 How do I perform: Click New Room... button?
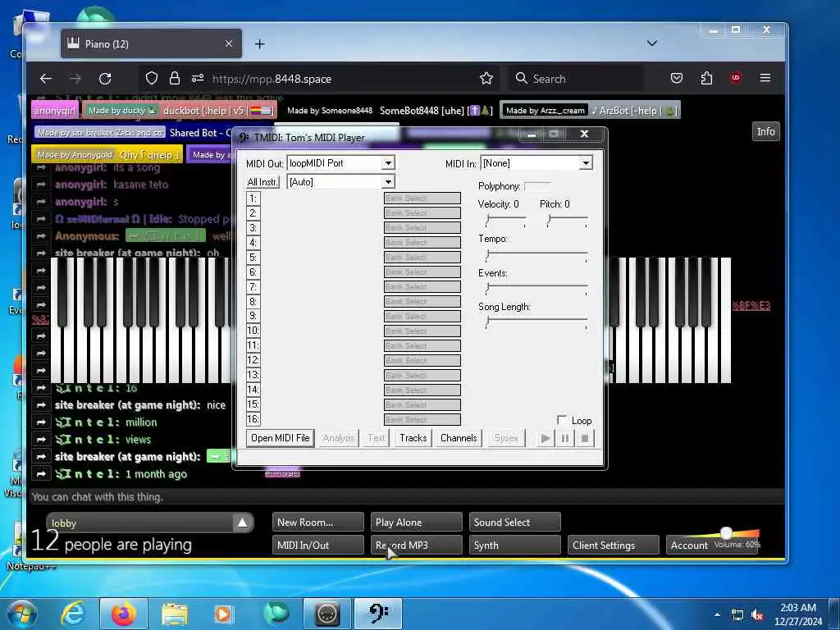coord(317,523)
